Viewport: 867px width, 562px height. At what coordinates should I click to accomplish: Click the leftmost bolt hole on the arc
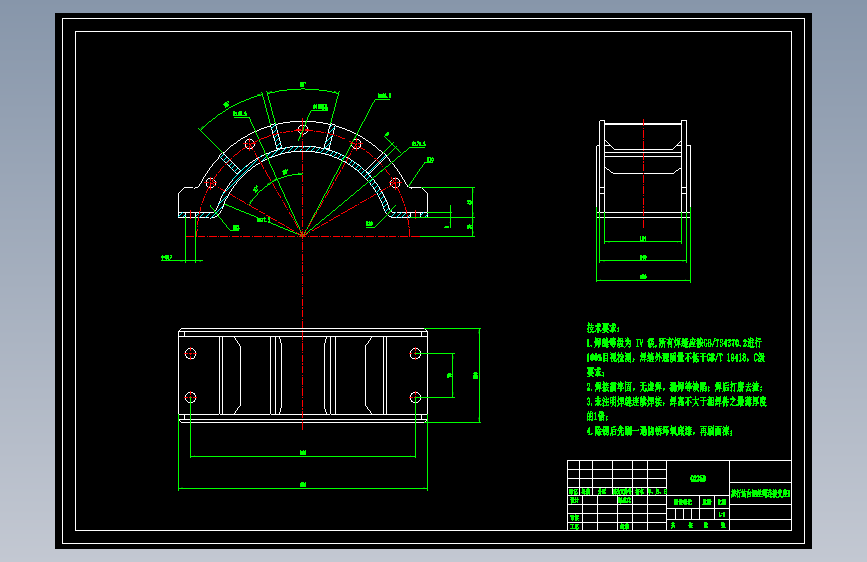coord(210,183)
